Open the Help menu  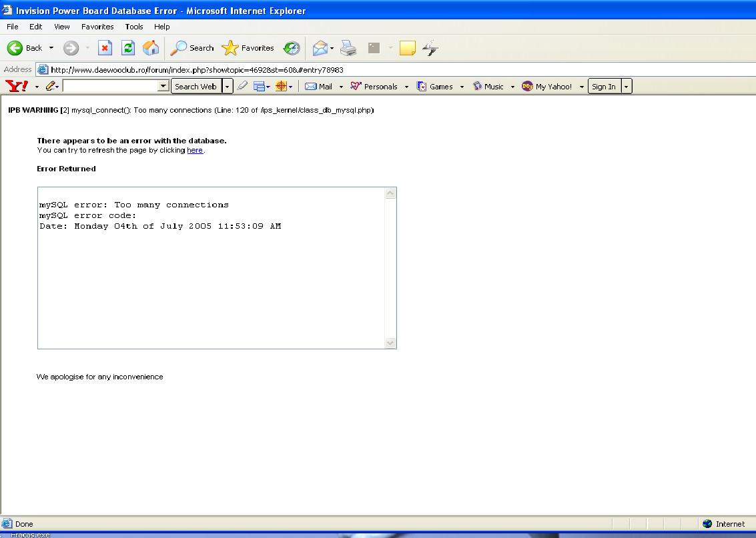162,27
